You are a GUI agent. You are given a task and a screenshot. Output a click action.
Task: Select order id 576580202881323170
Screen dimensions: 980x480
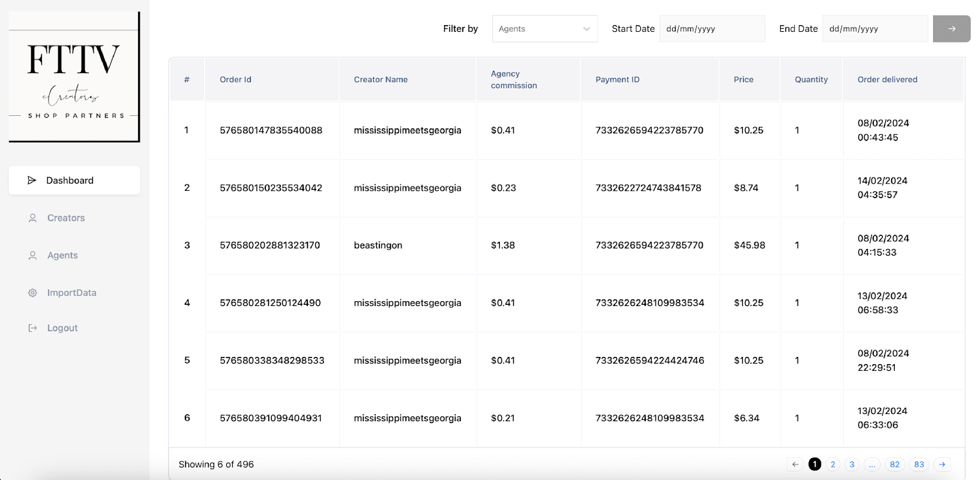click(x=270, y=245)
